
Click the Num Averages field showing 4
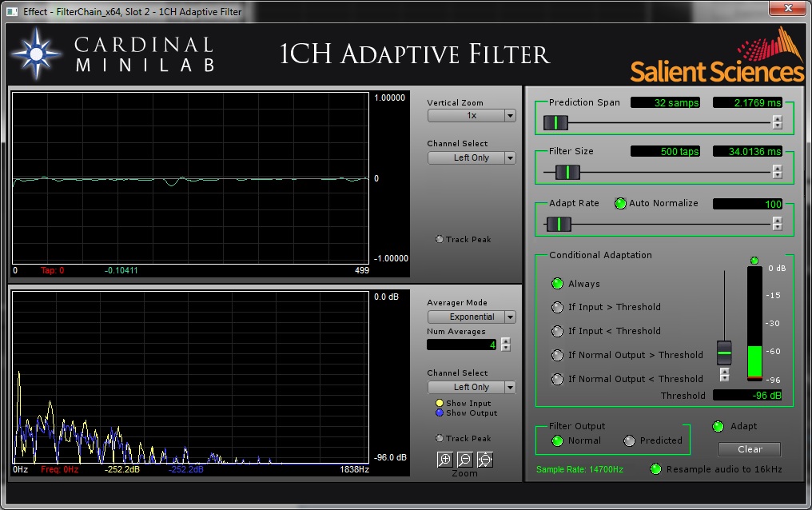point(462,345)
